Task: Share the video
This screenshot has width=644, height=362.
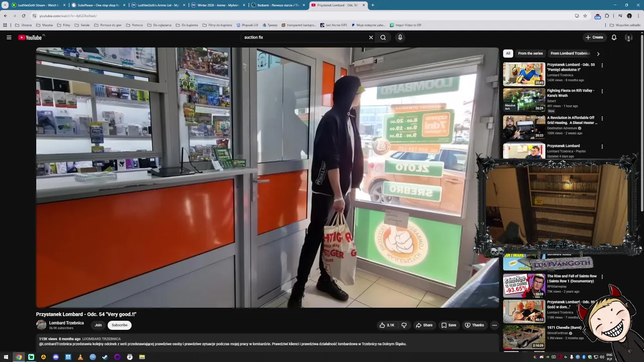Action: (x=424, y=325)
